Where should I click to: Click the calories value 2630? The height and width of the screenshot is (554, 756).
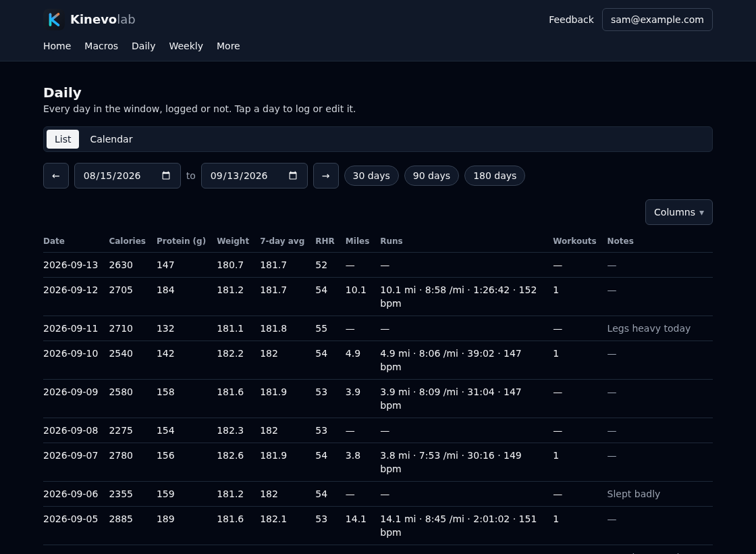tap(121, 265)
